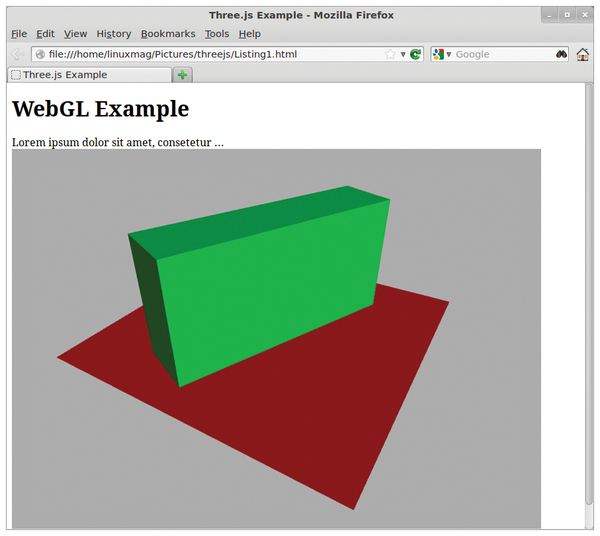
Task: Select the Three.js Example tab
Action: click(88, 75)
